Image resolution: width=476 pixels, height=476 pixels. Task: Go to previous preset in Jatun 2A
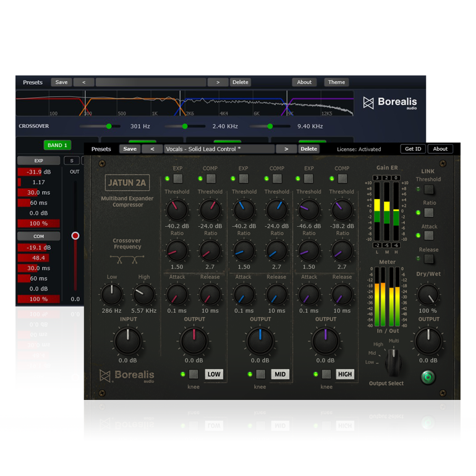pos(153,149)
